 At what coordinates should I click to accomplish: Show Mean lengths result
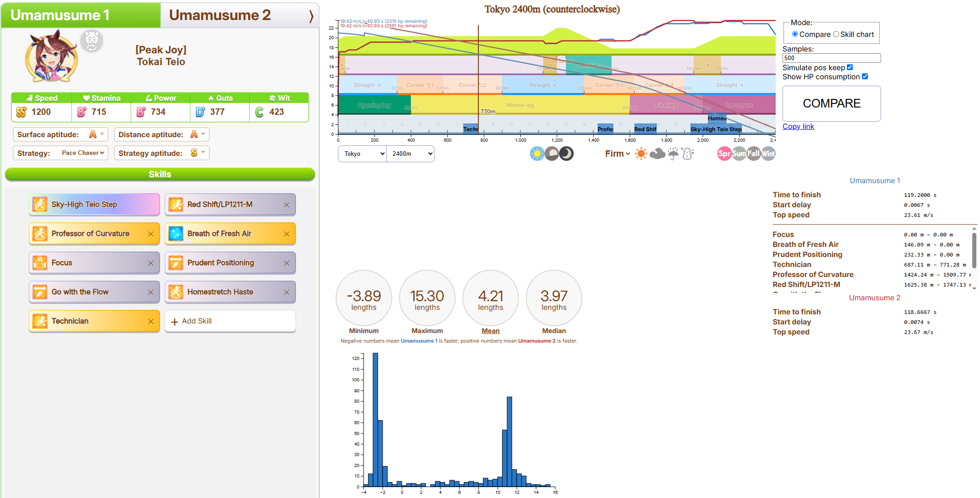pyautogui.click(x=491, y=298)
